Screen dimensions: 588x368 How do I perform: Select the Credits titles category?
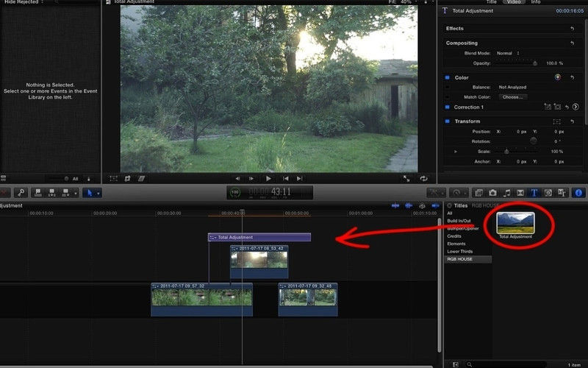454,236
